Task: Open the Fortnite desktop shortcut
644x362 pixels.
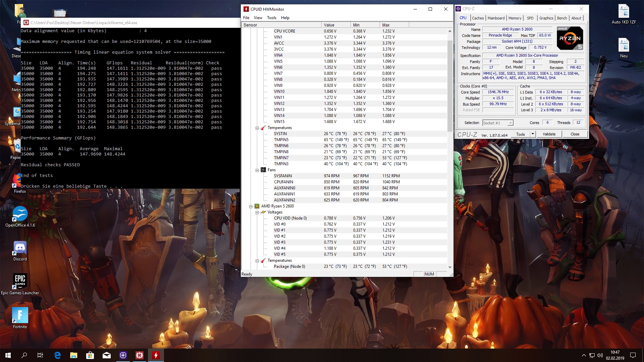Action: [20, 316]
